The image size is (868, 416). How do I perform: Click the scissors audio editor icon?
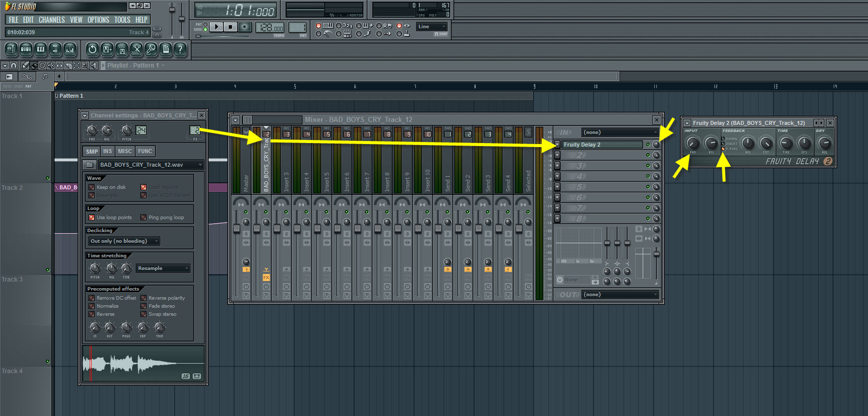[x=136, y=49]
